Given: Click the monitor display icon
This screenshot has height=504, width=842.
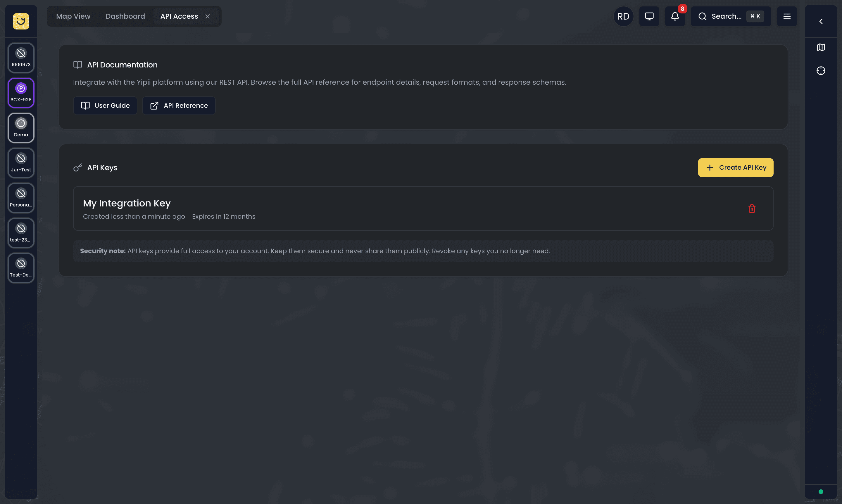Looking at the screenshot, I should point(649,16).
